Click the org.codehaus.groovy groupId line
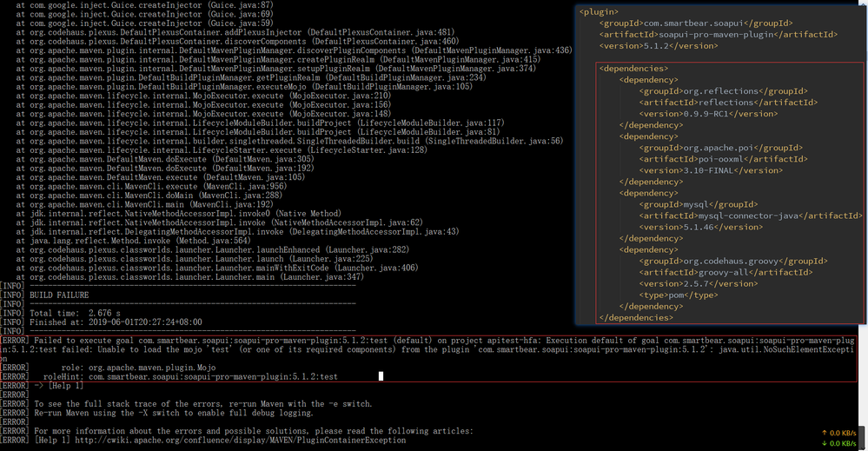 [733, 262]
